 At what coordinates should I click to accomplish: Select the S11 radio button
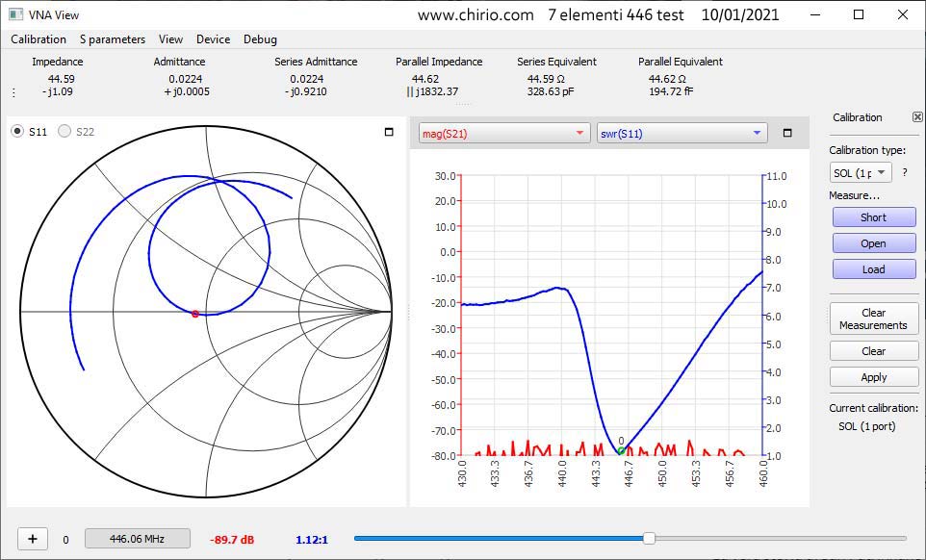[17, 132]
